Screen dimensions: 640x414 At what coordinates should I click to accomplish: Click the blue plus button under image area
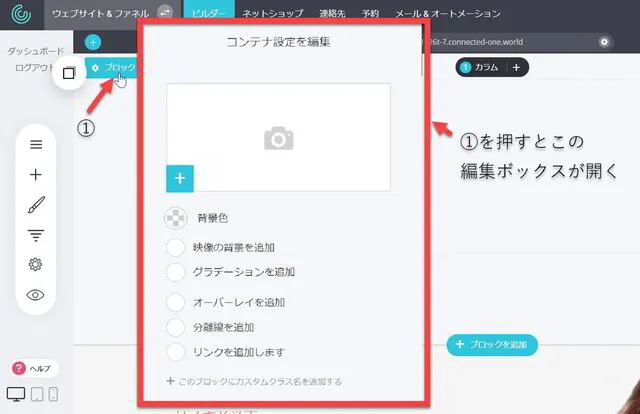pyautogui.click(x=179, y=178)
